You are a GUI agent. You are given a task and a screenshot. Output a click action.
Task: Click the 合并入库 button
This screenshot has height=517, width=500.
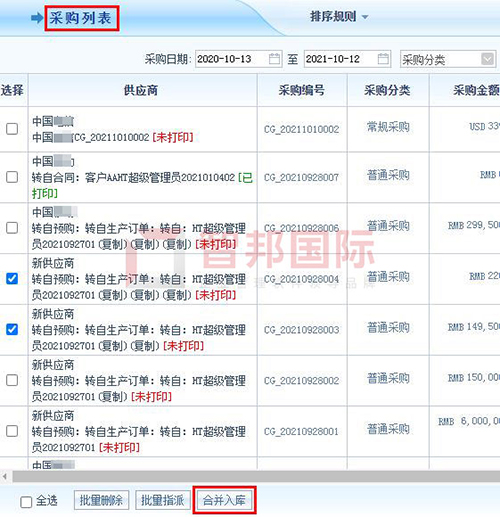coord(224,500)
